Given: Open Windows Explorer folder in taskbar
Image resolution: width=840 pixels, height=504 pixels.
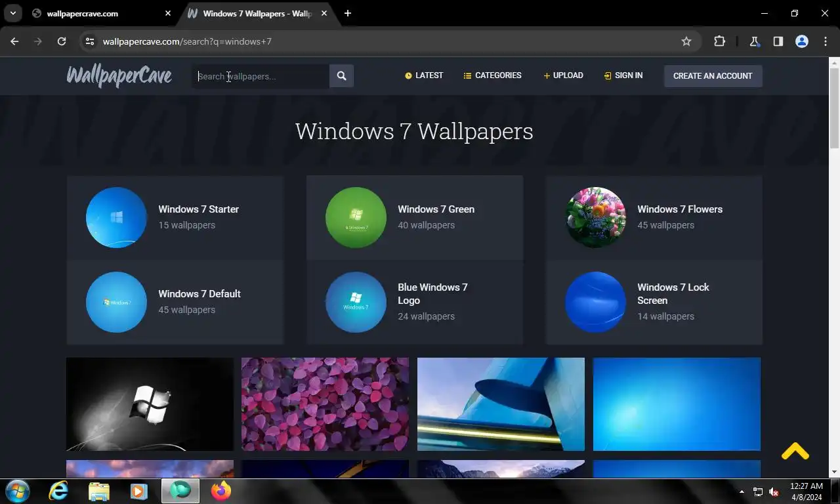Looking at the screenshot, I should click(99, 491).
